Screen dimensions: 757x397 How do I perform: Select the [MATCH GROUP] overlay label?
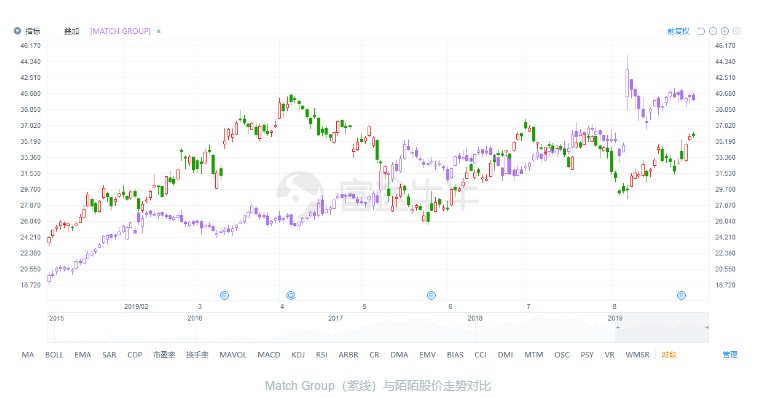(120, 31)
